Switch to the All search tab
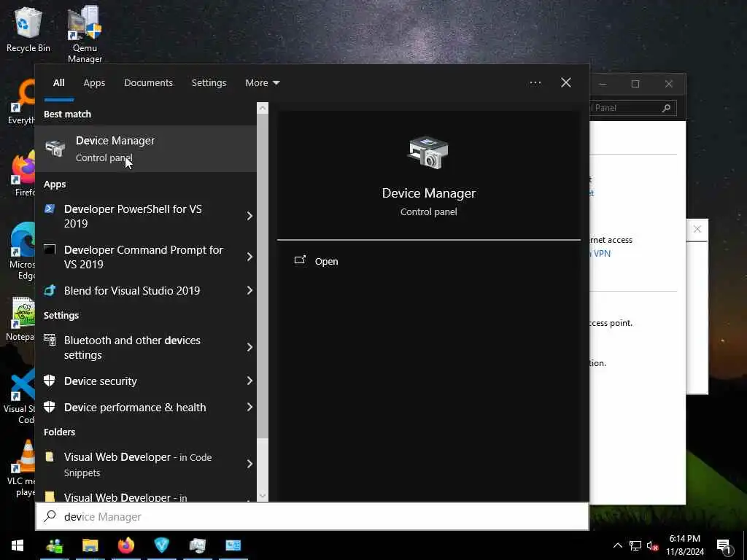 [58, 83]
